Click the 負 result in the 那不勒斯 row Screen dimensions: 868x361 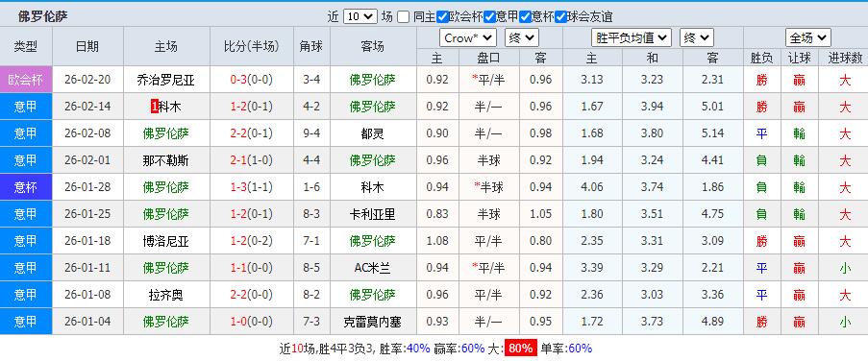(x=761, y=161)
